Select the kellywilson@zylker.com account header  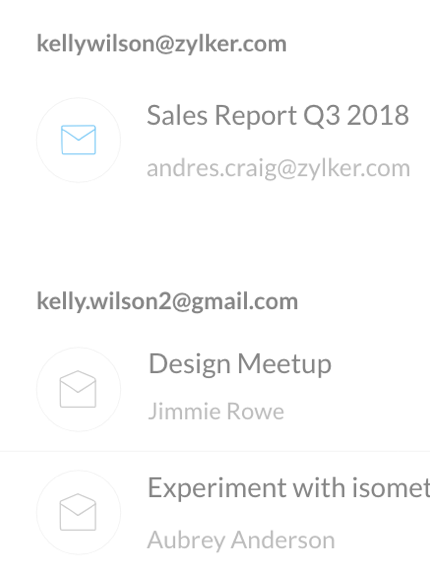[x=162, y=44]
